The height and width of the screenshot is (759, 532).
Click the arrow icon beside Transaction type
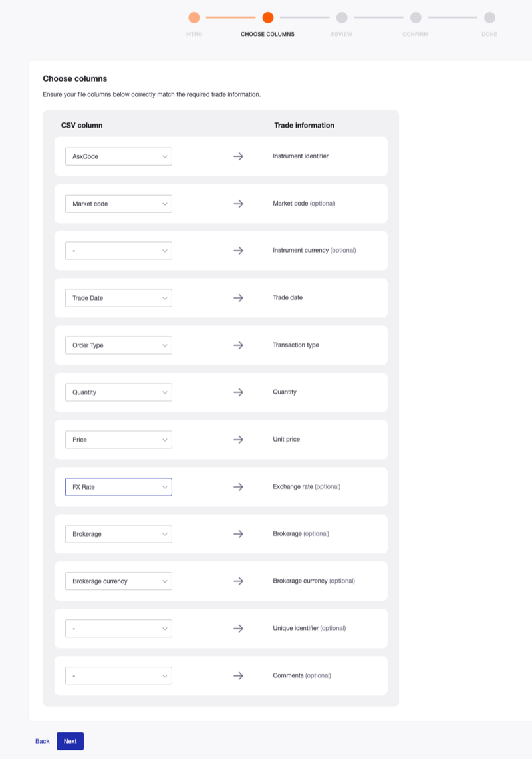238,345
